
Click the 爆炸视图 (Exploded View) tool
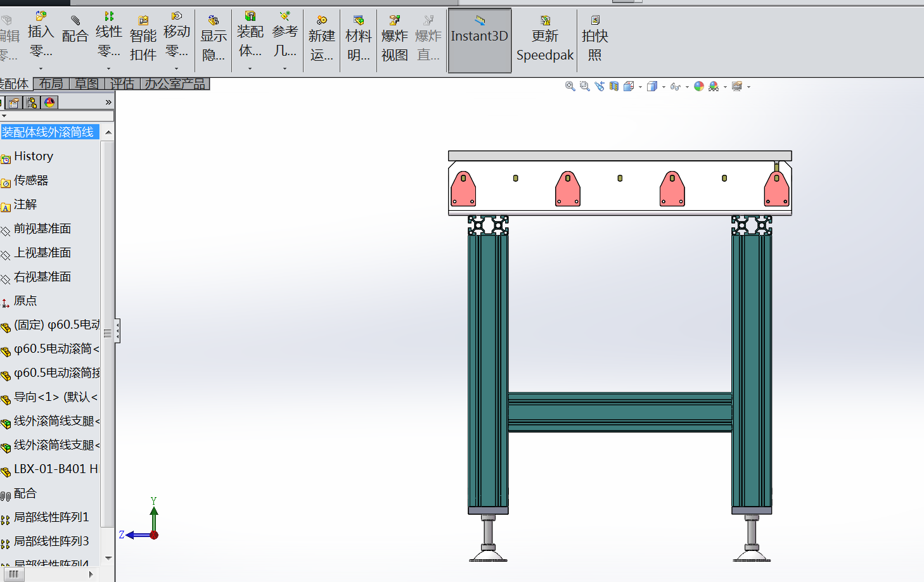pos(394,39)
